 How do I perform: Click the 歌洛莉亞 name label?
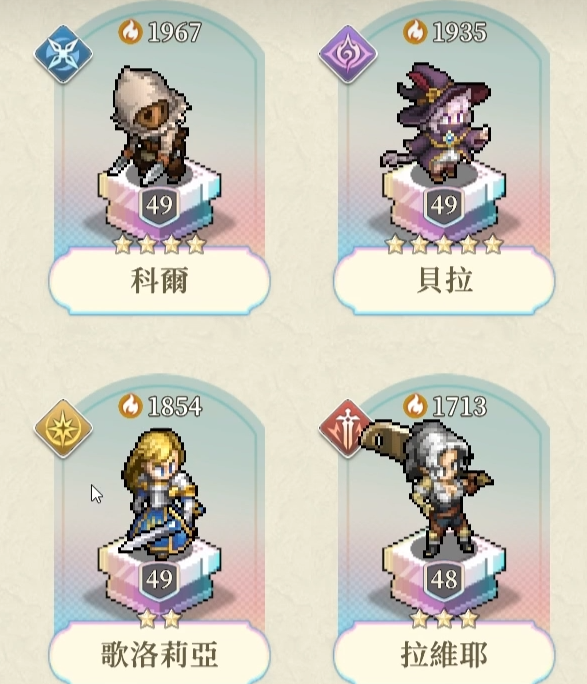(x=159, y=653)
